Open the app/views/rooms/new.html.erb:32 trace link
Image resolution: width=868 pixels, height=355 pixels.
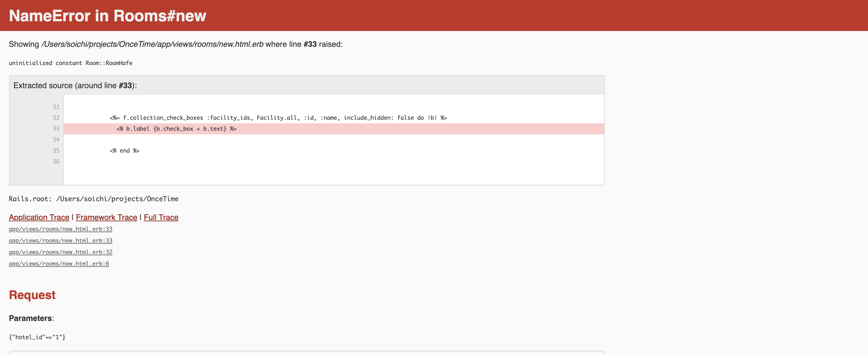tap(60, 252)
